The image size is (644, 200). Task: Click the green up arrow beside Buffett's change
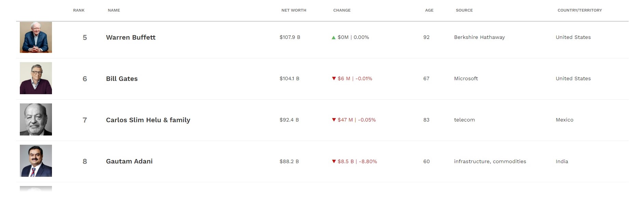click(x=334, y=38)
